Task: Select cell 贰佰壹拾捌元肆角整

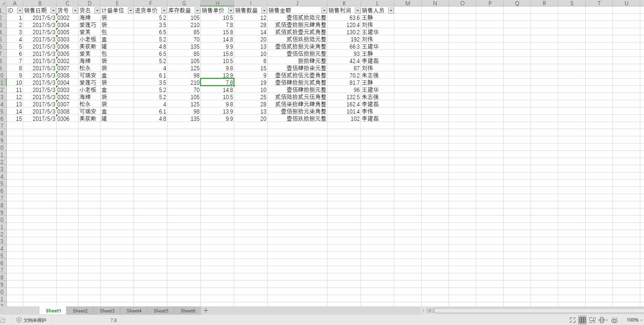Action: pos(297,25)
